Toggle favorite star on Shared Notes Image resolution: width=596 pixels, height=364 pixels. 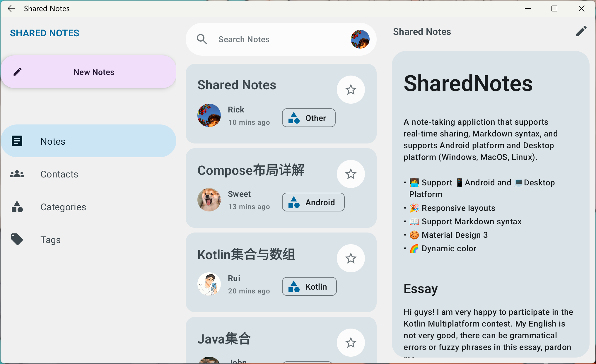coord(351,89)
